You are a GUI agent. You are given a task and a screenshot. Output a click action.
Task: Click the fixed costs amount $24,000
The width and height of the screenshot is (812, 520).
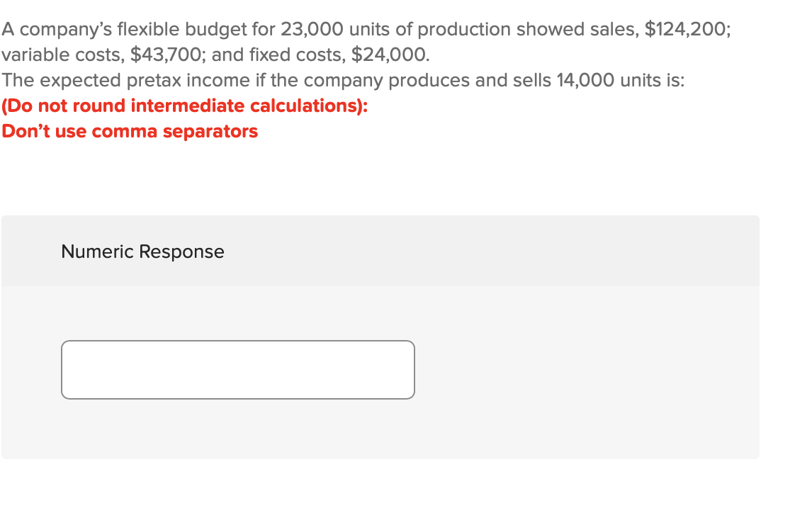coord(390,55)
